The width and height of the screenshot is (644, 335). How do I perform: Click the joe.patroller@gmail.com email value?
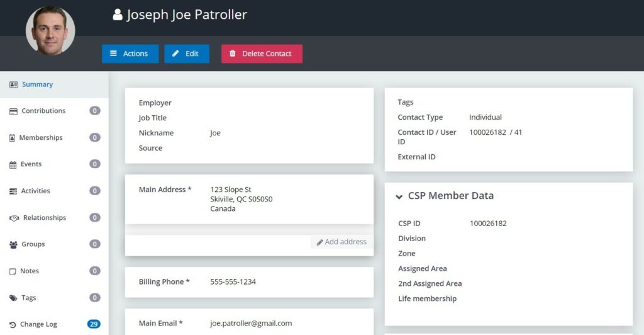point(251,323)
